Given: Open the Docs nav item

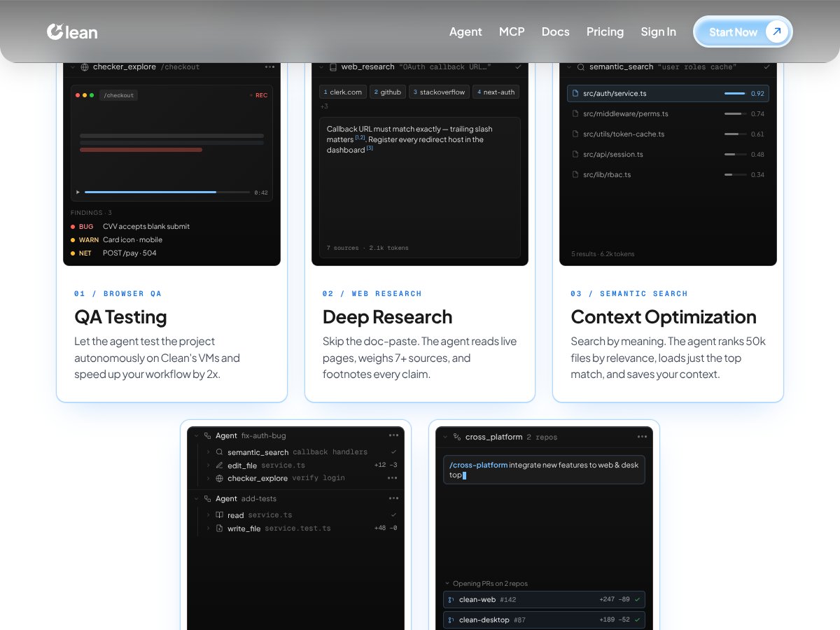Looking at the screenshot, I should 555,31.
